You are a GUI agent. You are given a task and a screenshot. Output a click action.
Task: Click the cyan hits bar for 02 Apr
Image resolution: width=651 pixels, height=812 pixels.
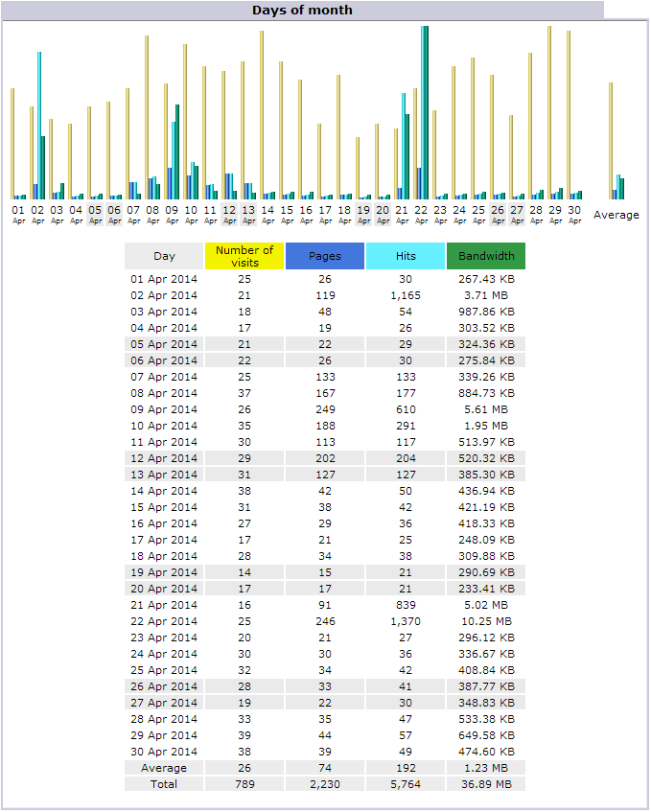coord(39,125)
